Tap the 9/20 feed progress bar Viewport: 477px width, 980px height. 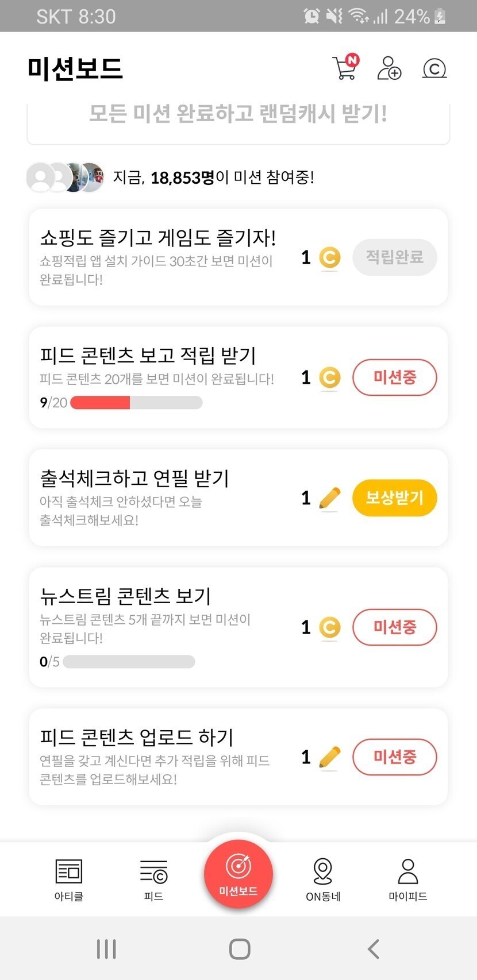click(x=136, y=403)
